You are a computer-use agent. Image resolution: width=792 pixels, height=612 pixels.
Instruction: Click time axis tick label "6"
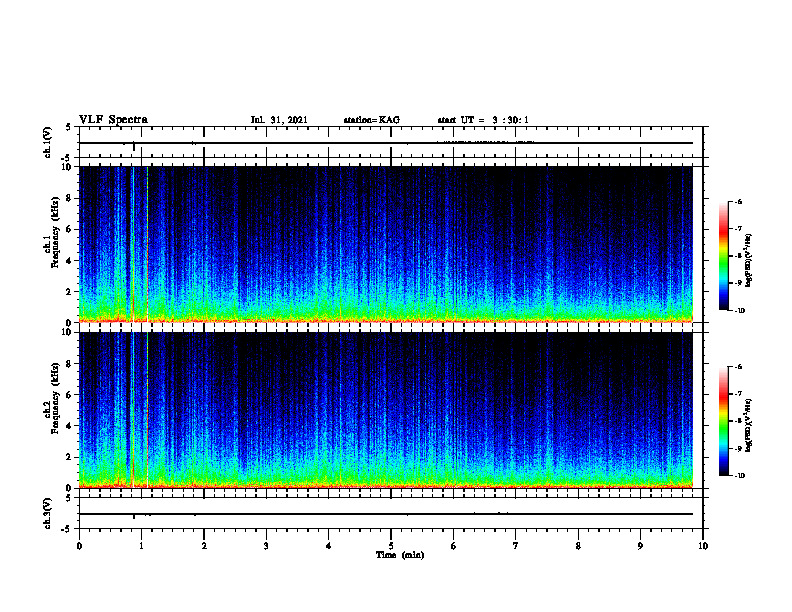tap(454, 546)
